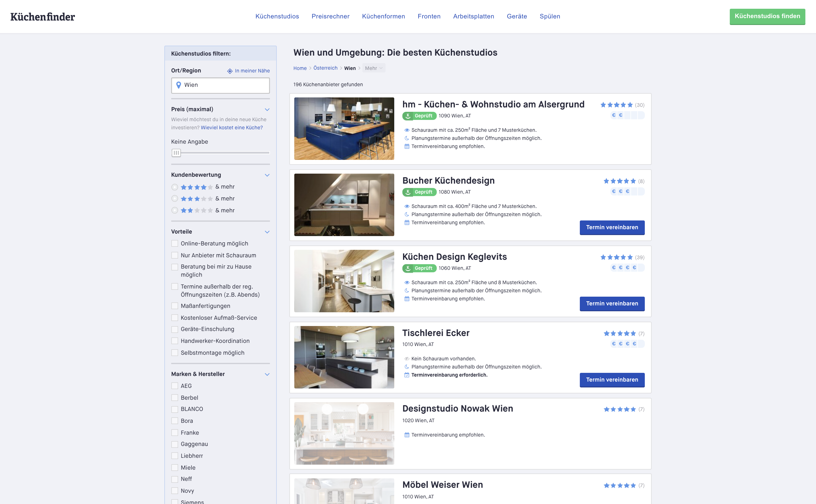Open Spülen in top navigation

click(550, 16)
